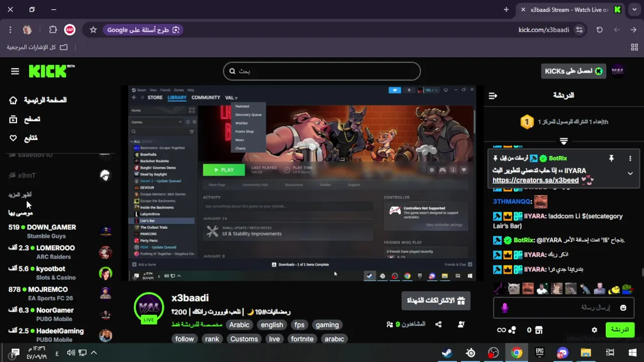Send message with green chat button
644x362 pixels.
click(x=619, y=330)
